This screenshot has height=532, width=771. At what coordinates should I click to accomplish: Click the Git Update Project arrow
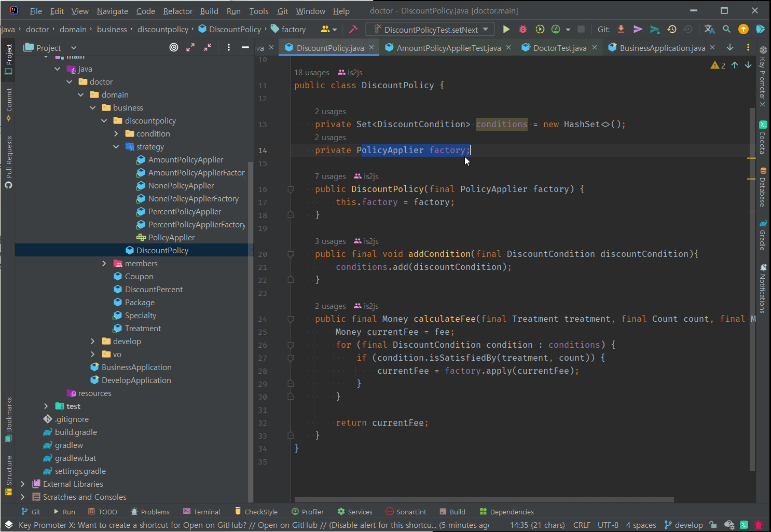(621, 30)
